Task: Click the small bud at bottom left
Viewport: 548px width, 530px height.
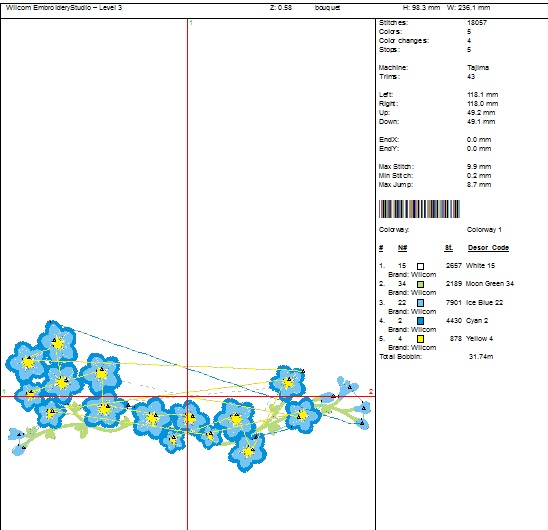Action: (18, 442)
